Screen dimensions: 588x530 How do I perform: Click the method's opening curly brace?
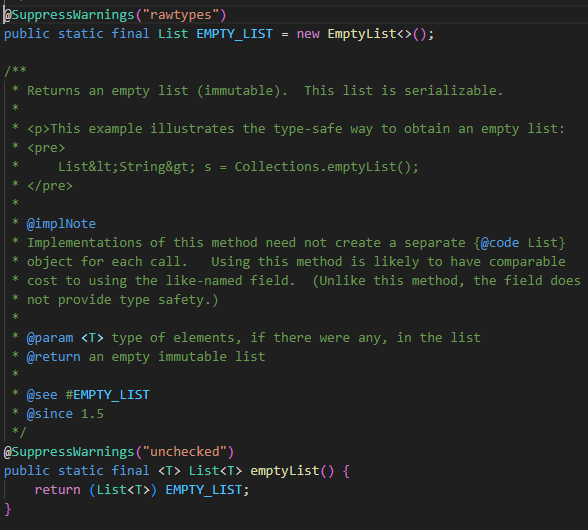click(x=346, y=471)
